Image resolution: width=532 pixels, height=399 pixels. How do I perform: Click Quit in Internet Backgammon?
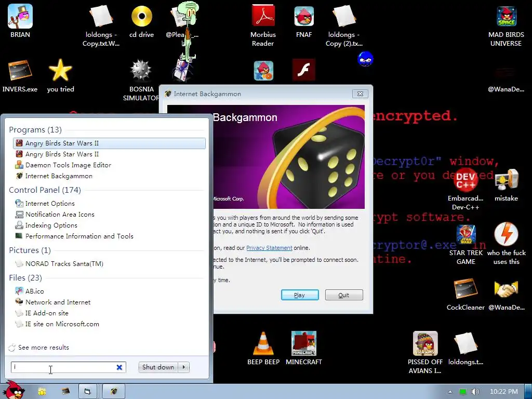pyautogui.click(x=344, y=295)
